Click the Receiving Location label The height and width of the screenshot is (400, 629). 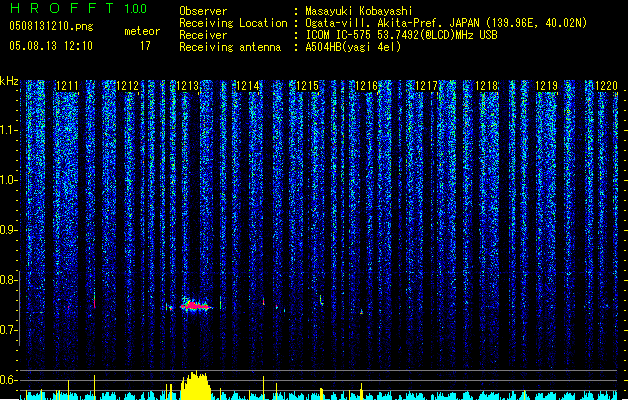(233, 23)
